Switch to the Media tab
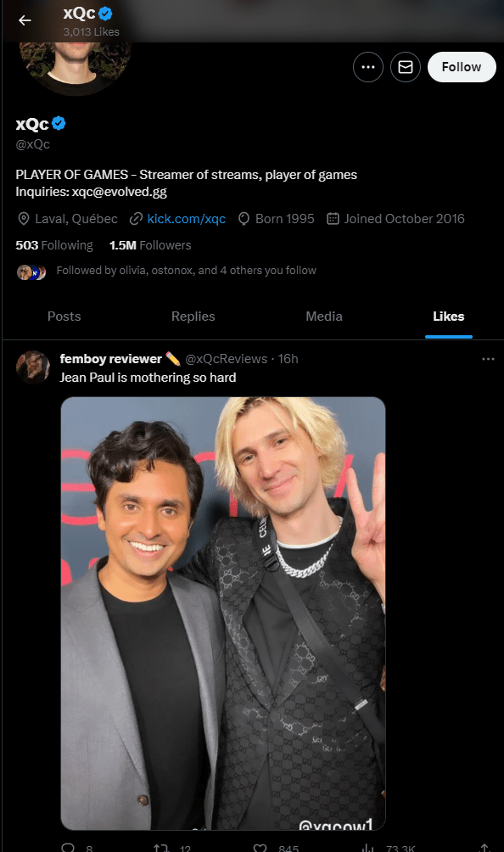 click(323, 316)
